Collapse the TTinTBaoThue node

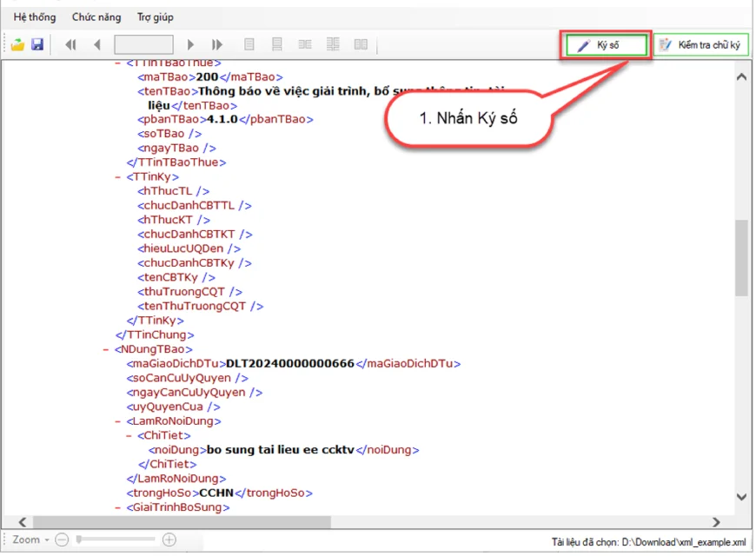pyautogui.click(x=118, y=63)
